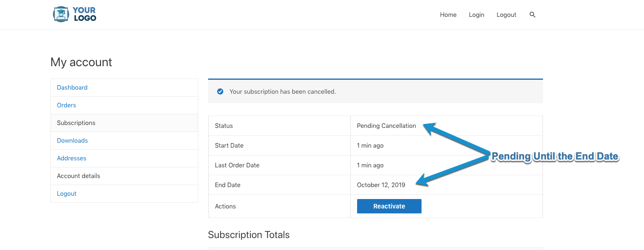Screen dimensions: 644x250
Task: Open the Orders account section
Action: (66, 105)
